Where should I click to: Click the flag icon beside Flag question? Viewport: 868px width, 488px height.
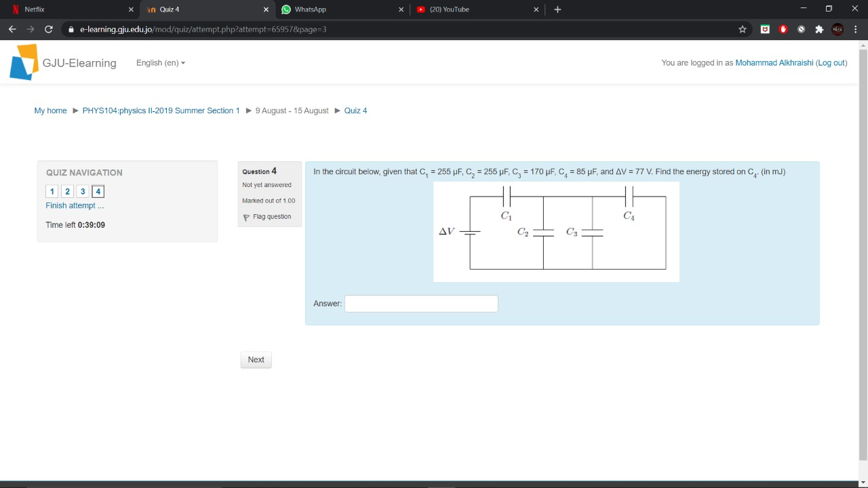[x=246, y=218]
